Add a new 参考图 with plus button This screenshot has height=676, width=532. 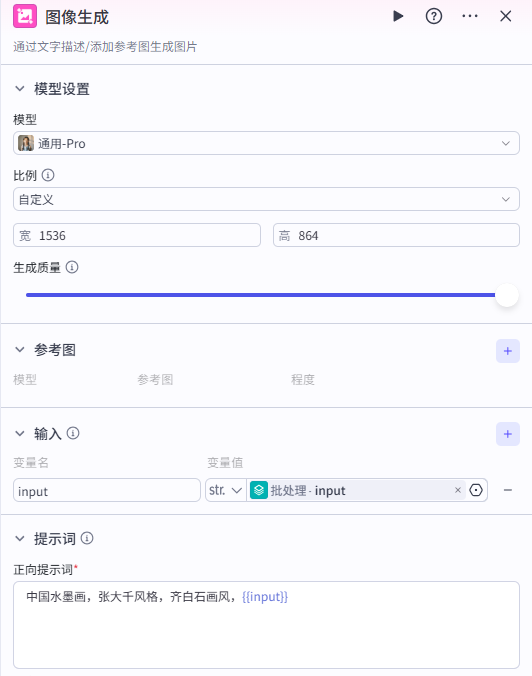click(507, 351)
